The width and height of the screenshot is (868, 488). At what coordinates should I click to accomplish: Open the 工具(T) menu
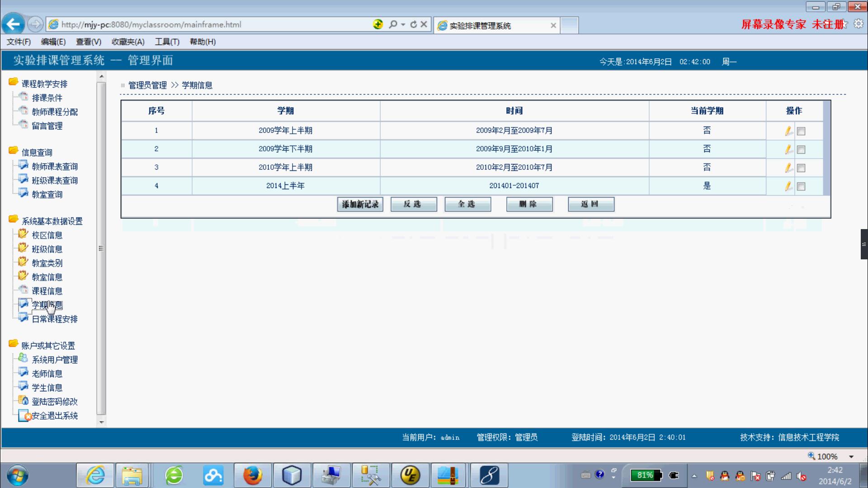coord(167,42)
